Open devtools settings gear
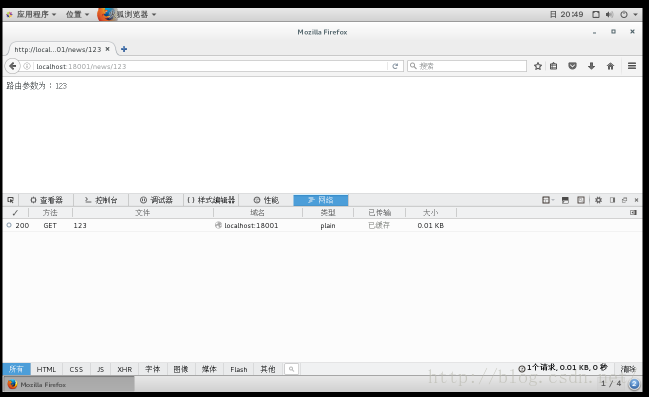This screenshot has height=397, width=649. 599,200
